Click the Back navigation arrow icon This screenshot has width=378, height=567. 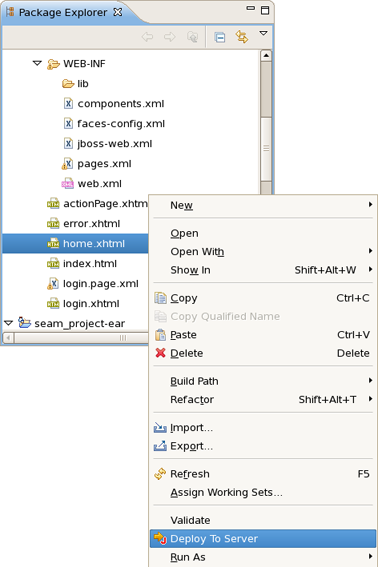(x=147, y=37)
